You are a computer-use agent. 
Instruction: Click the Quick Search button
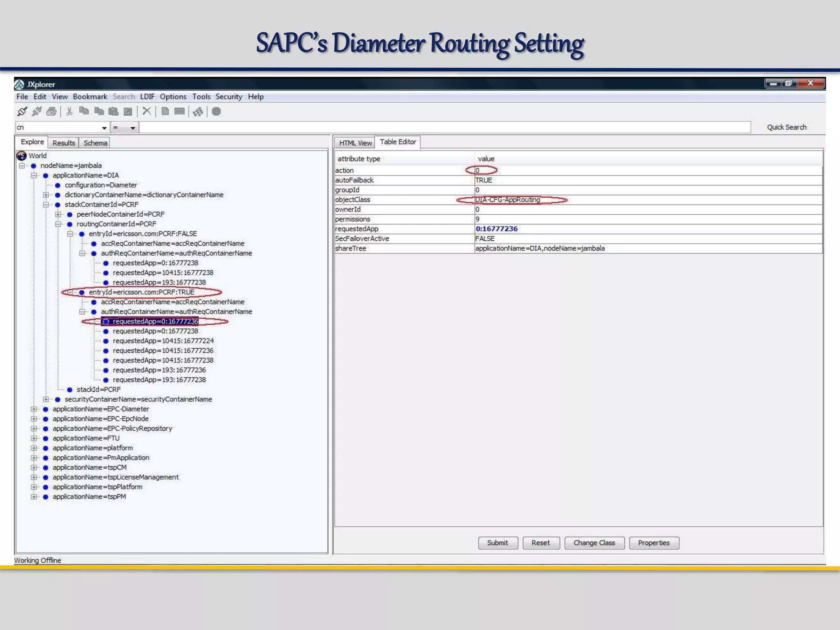(787, 128)
